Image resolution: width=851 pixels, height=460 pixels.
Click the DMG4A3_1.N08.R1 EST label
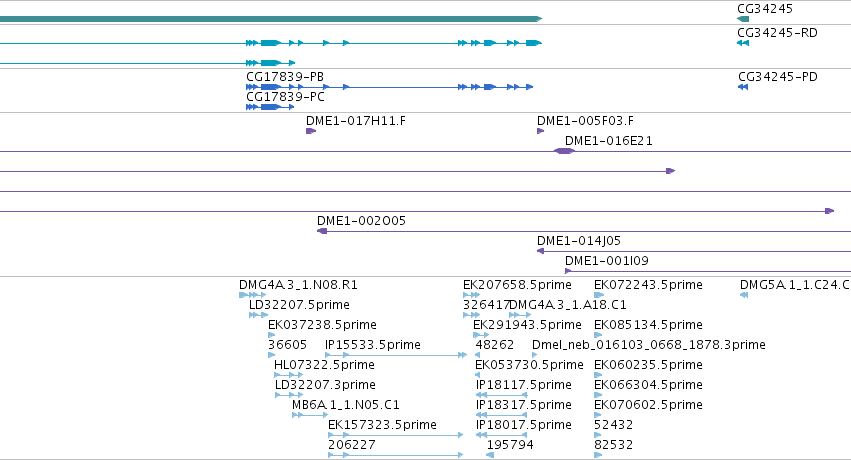pos(298,285)
